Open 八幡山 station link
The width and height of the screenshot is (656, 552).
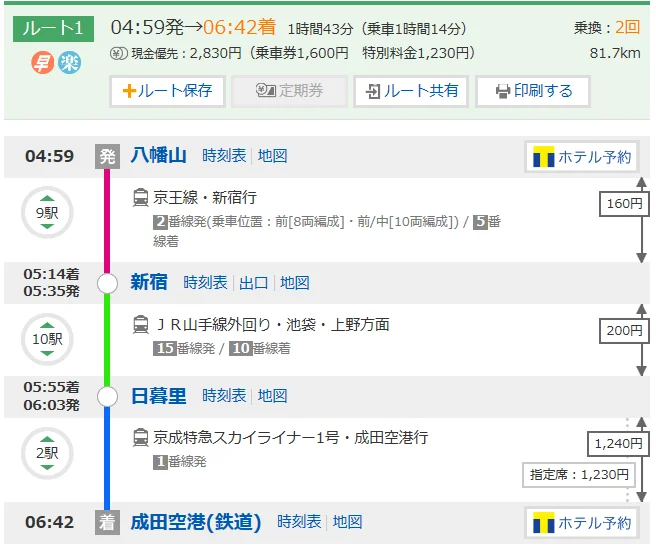[x=158, y=156]
